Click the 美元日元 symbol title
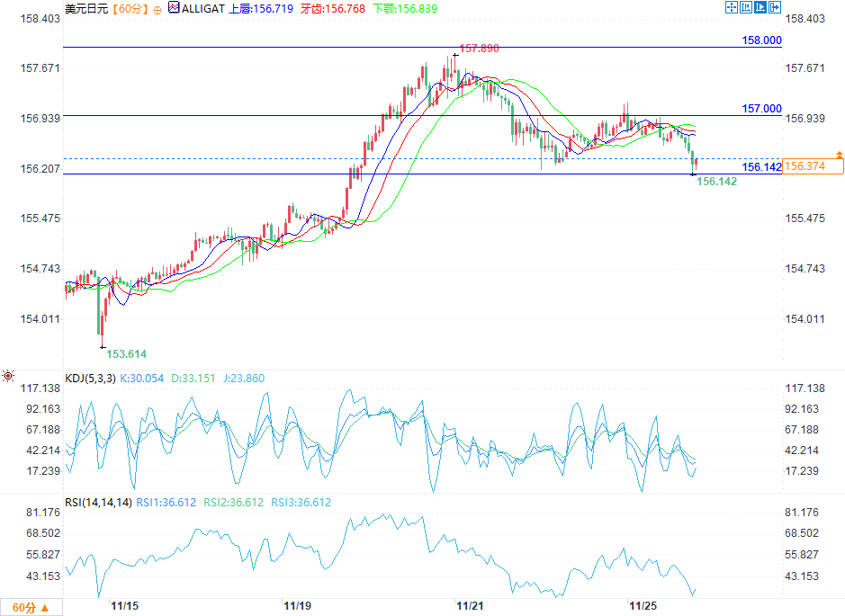The width and height of the screenshot is (845, 616). coord(86,9)
